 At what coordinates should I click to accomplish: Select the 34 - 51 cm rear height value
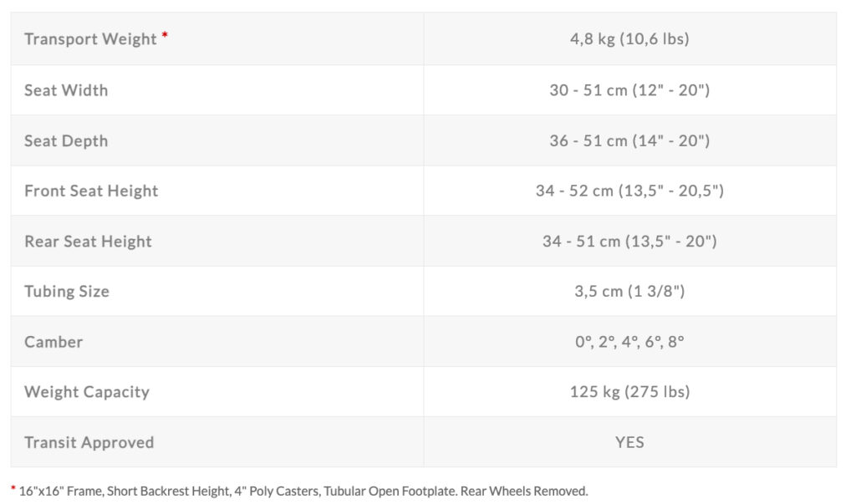(x=629, y=242)
